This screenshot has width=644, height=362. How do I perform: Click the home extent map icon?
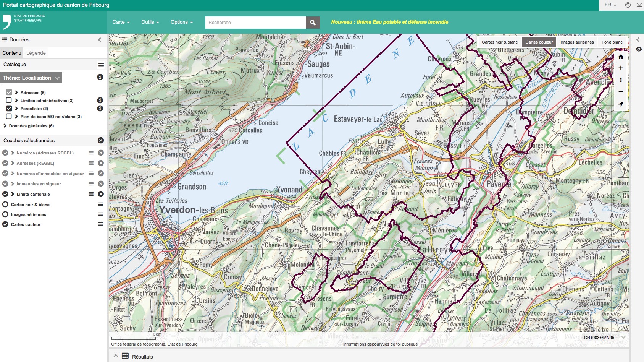[621, 57]
